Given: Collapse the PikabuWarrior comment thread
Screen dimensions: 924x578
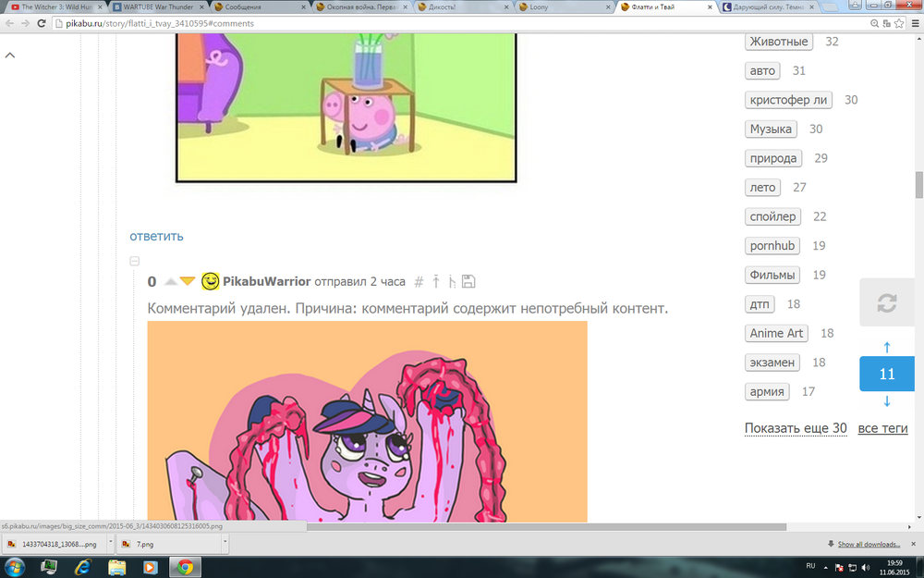Looking at the screenshot, I should pos(134,262).
